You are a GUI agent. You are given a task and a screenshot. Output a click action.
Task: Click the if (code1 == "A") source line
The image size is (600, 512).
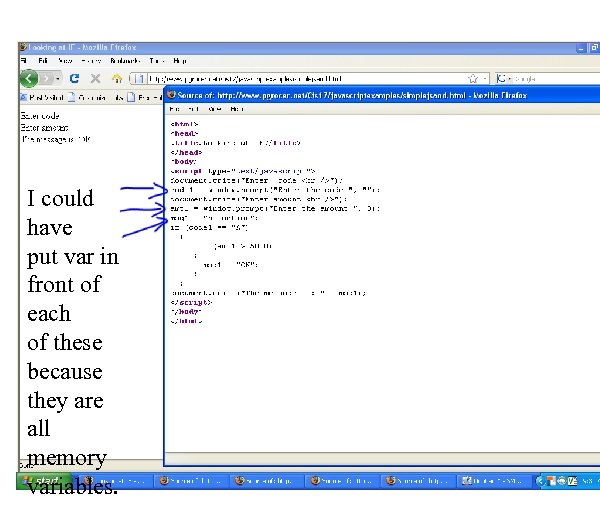pos(209,227)
